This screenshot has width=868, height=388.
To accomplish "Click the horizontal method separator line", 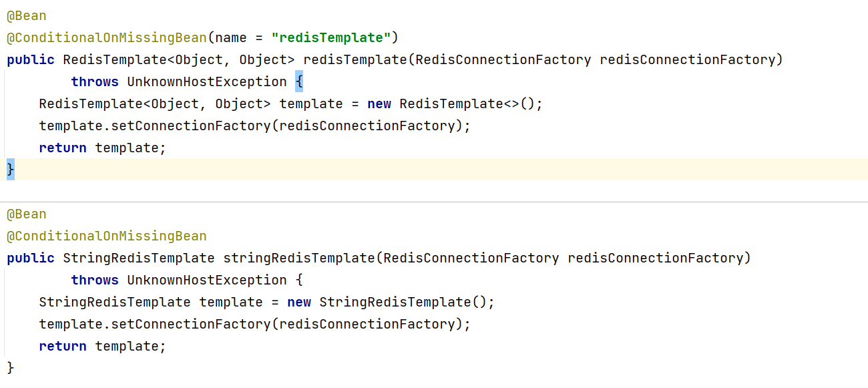I will tap(434, 202).
